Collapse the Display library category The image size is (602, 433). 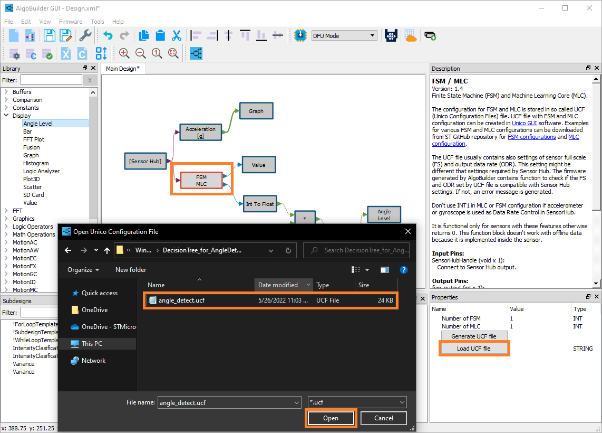[x=6, y=115]
